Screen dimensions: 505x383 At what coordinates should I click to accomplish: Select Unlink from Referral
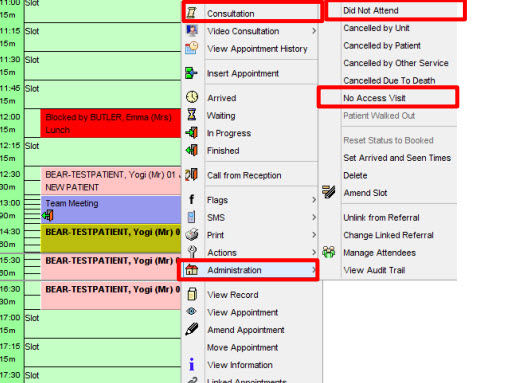381,218
